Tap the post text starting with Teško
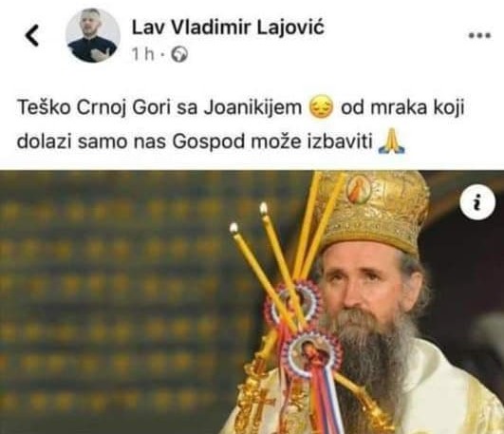 (x=241, y=124)
